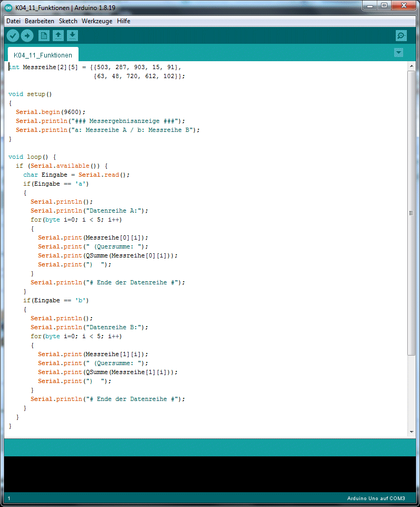
Task: Click the Verify sketch checkmark icon
Action: (13, 35)
